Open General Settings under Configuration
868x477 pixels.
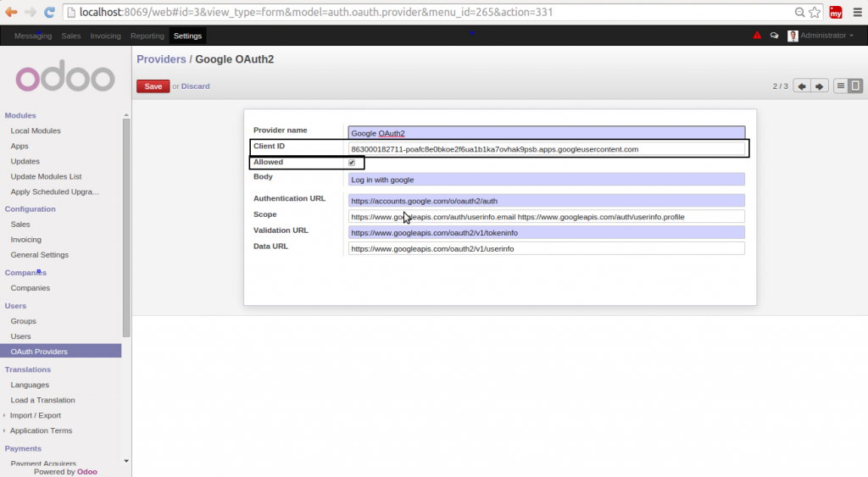click(x=39, y=254)
